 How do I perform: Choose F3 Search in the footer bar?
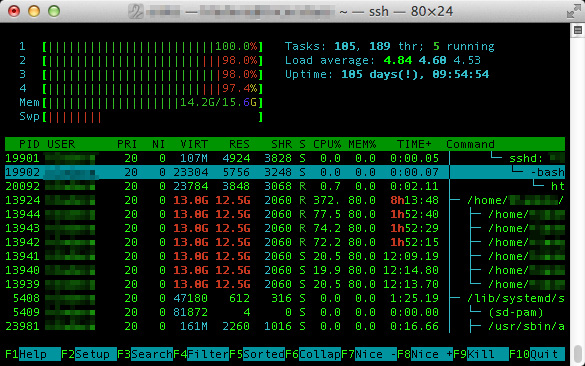(x=145, y=354)
